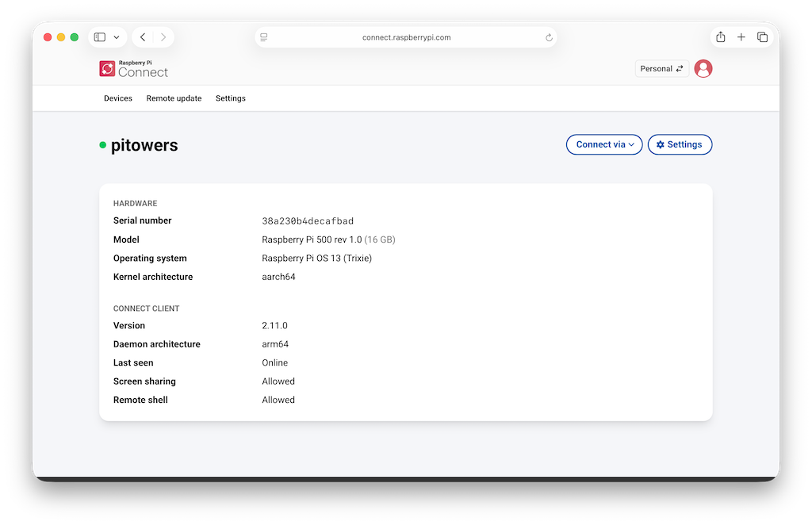This screenshot has height=525, width=812.
Task: Click the aarch64 kernel architecture value
Action: click(x=278, y=277)
